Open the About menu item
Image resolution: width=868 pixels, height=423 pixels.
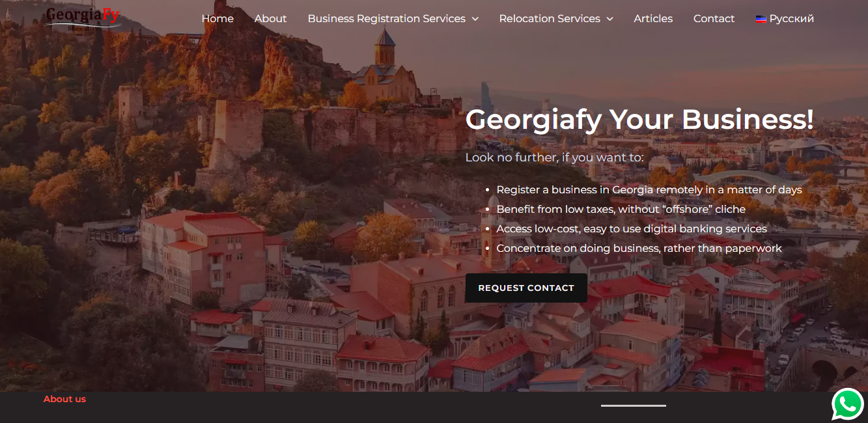click(x=270, y=19)
